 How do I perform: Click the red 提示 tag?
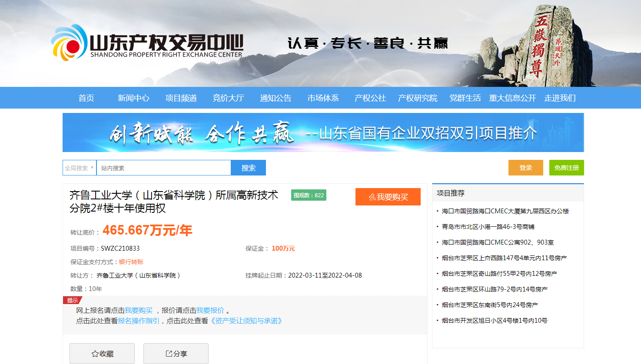pos(73,300)
